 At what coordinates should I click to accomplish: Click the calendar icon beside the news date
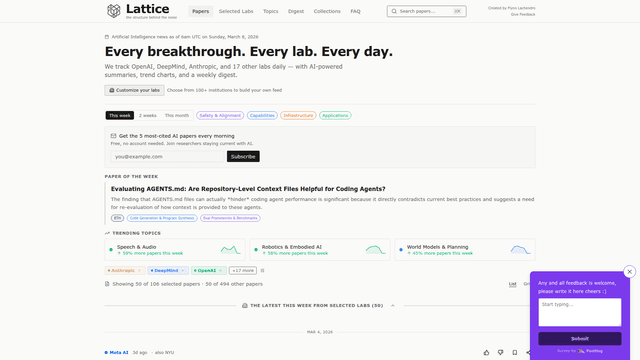tap(107, 37)
